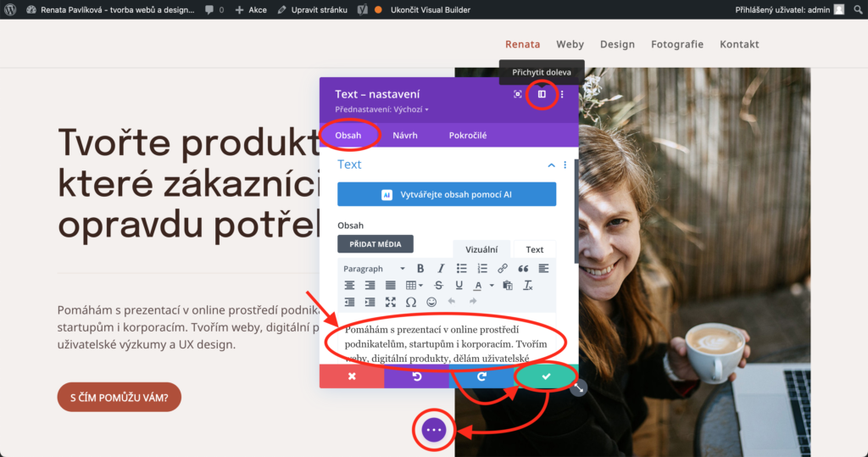Screen dimensions: 868x457
Task: Open modal more options dots in header
Action: pos(562,94)
